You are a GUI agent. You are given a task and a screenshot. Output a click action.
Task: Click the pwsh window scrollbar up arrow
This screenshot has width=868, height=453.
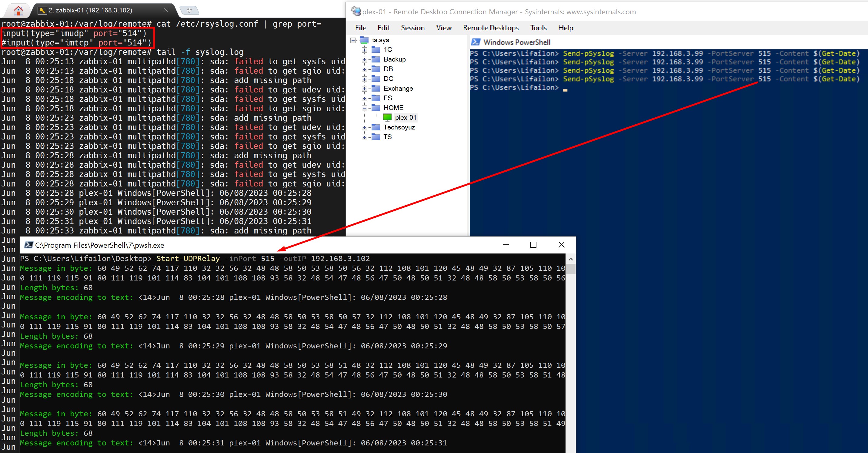570,259
